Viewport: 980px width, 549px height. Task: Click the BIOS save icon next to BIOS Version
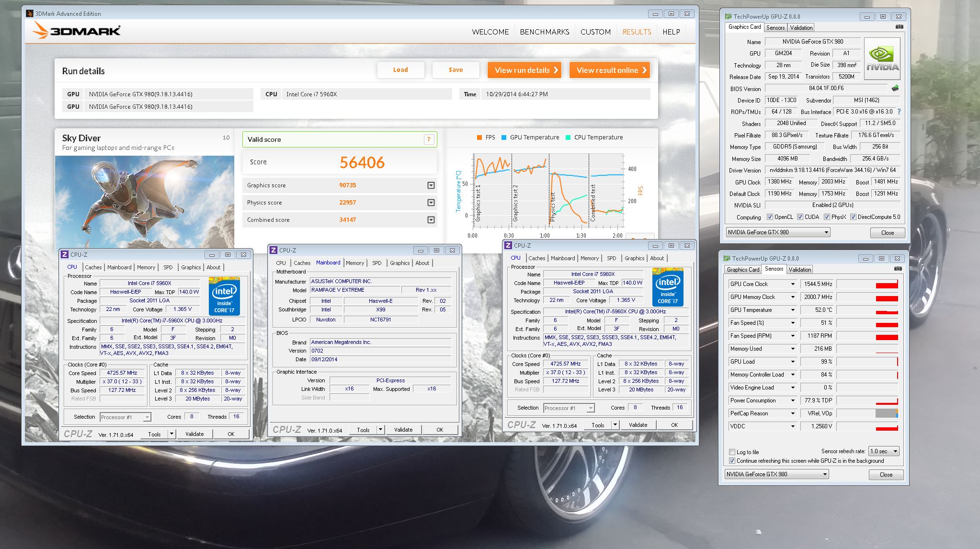click(x=895, y=88)
